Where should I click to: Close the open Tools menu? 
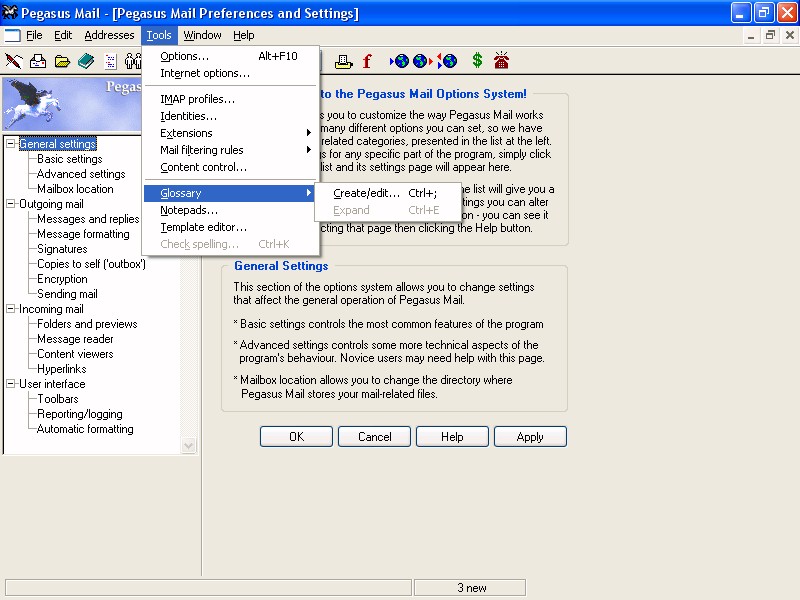(159, 35)
